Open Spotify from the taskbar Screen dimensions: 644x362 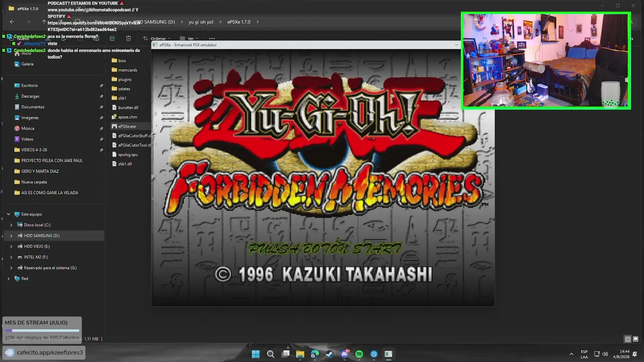359,354
